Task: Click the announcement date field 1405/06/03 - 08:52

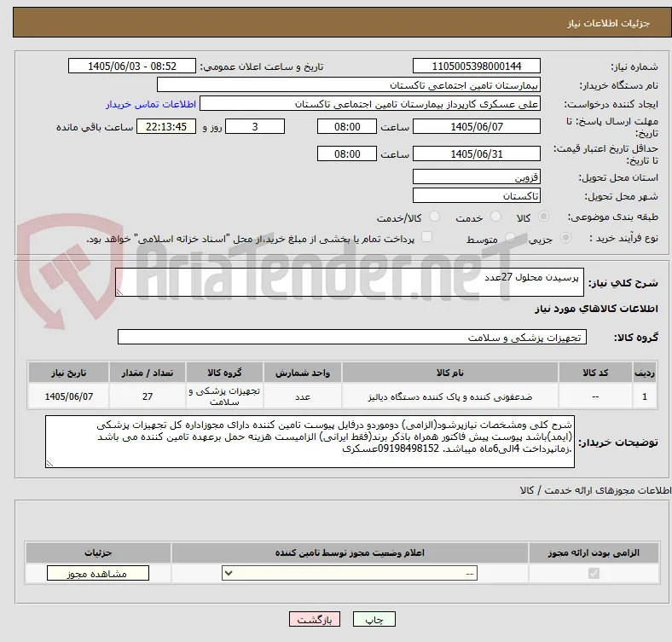Action: click(x=132, y=67)
